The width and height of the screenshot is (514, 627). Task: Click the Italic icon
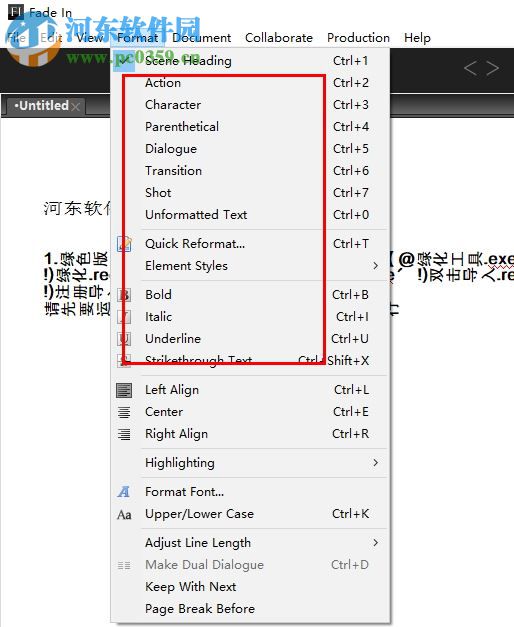click(124, 317)
